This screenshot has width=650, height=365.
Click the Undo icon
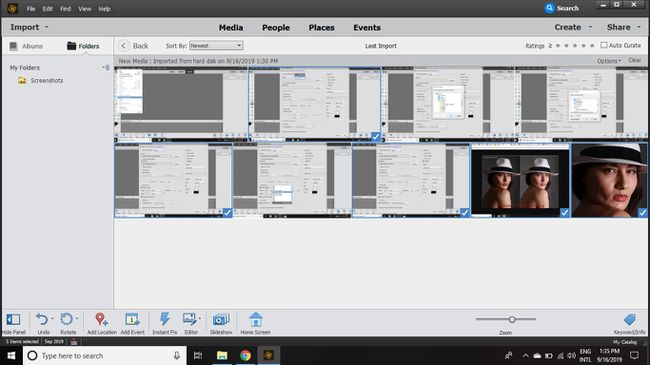click(41, 319)
